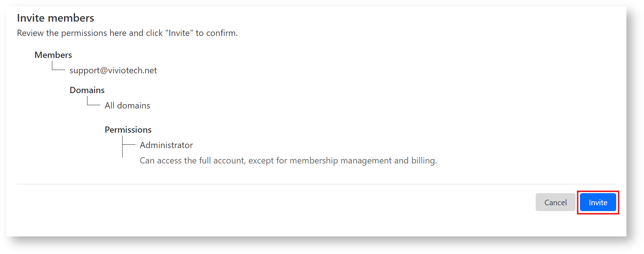This screenshot has height=254, width=644.
Task: Select the Domains tree heading
Action: click(x=87, y=90)
